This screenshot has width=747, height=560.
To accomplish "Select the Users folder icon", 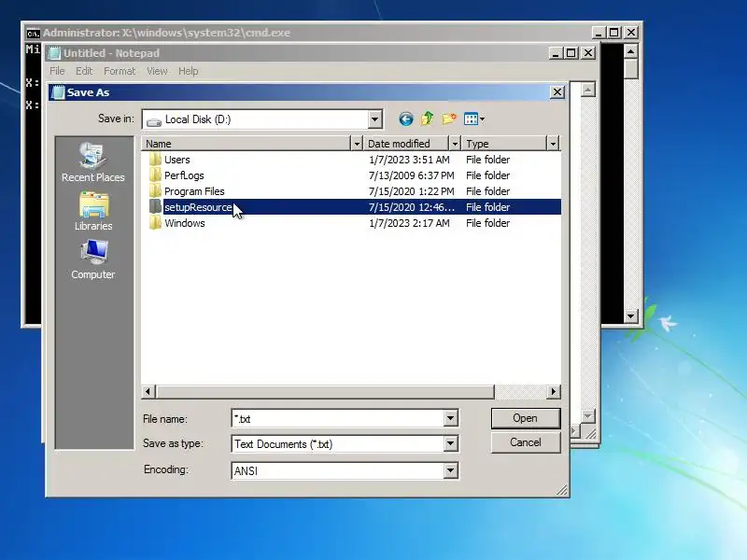I will coord(155,159).
